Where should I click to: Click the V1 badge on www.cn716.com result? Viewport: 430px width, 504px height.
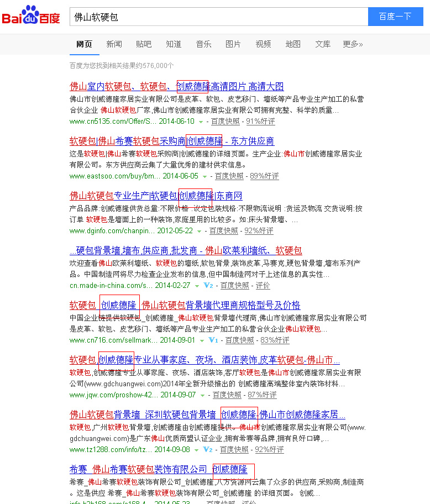pyautogui.click(x=213, y=340)
